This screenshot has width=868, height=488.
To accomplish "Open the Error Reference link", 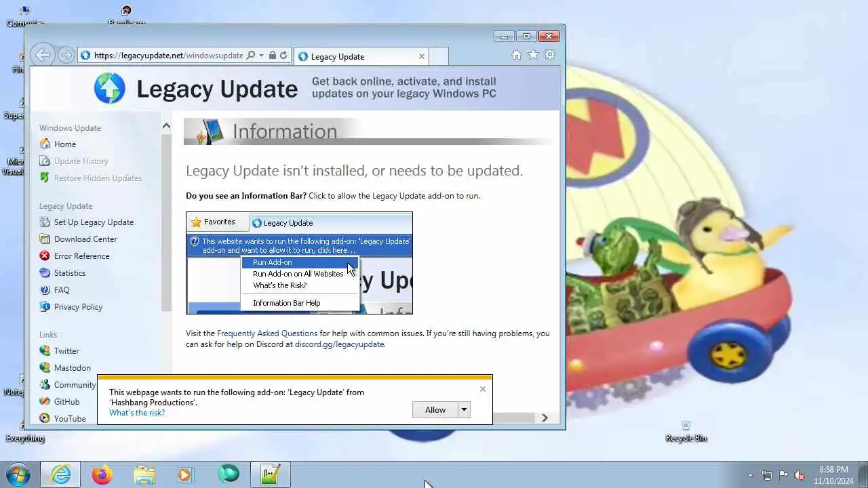I will click(81, 256).
